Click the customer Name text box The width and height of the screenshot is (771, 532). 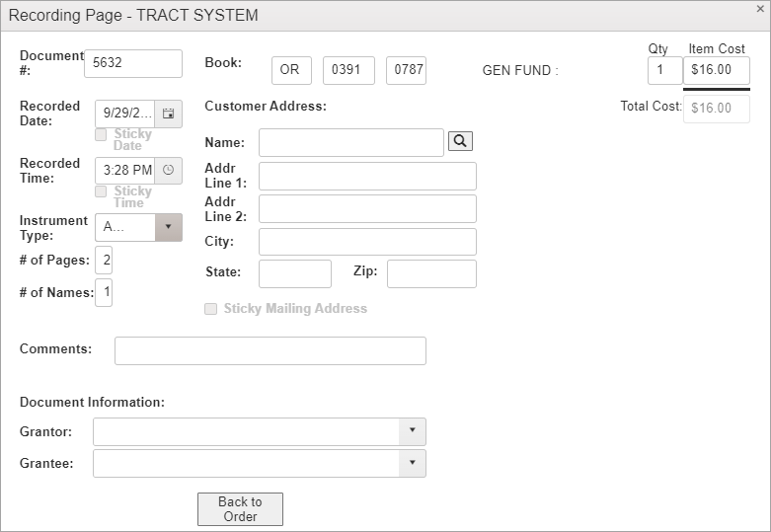[x=351, y=143]
